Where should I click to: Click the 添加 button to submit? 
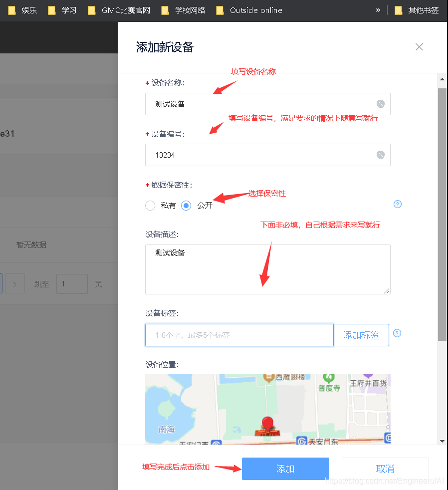click(x=285, y=469)
